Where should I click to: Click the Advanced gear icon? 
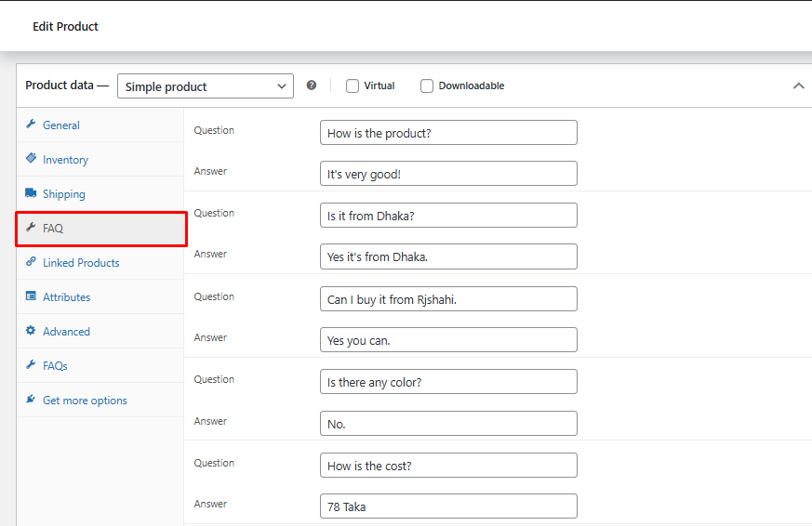(31, 331)
